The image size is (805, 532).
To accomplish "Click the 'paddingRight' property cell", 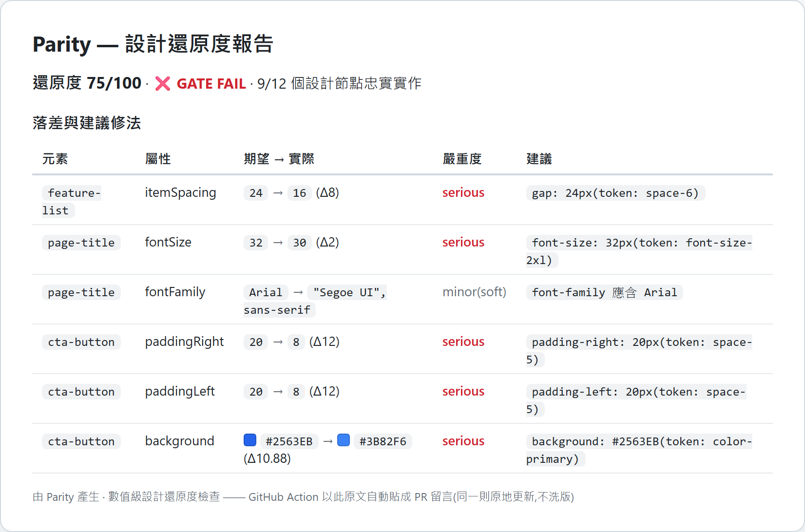I will point(184,342).
